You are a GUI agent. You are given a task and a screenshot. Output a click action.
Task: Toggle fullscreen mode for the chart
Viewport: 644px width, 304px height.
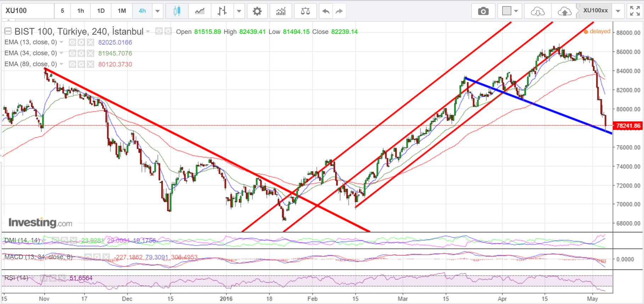click(x=634, y=11)
